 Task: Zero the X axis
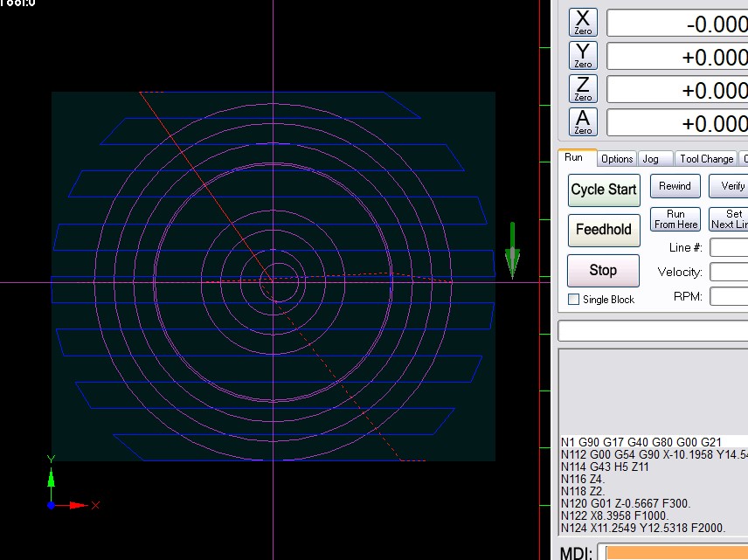pyautogui.click(x=583, y=22)
